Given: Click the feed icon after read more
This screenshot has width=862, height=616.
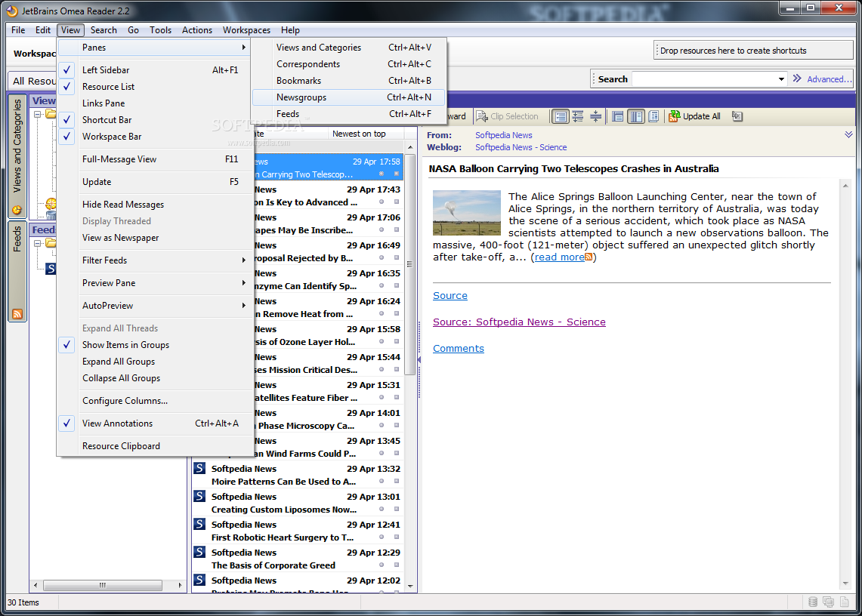Looking at the screenshot, I should pos(589,257).
